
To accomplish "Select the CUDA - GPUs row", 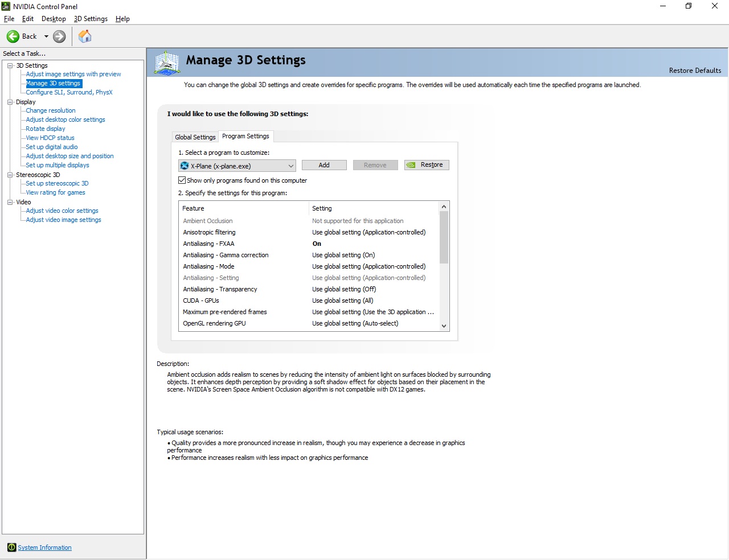I will [309, 300].
